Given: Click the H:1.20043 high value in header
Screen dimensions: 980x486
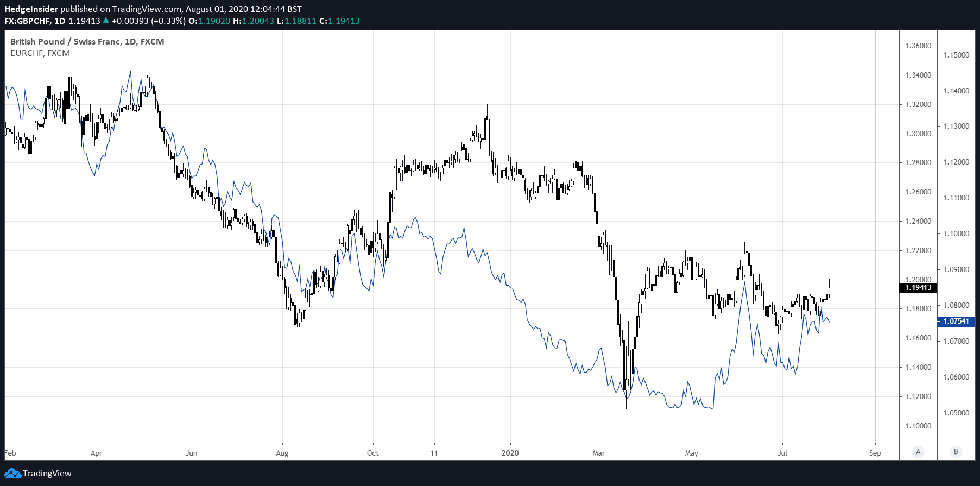Looking at the screenshot, I should [253, 21].
